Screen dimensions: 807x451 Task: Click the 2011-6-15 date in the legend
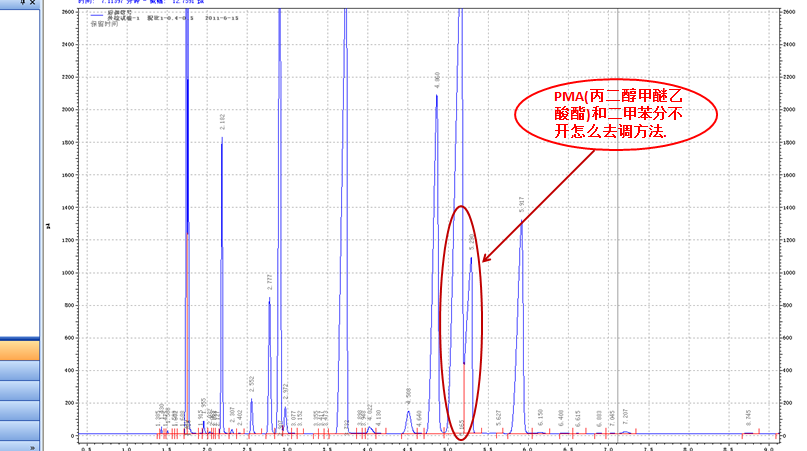222,18
